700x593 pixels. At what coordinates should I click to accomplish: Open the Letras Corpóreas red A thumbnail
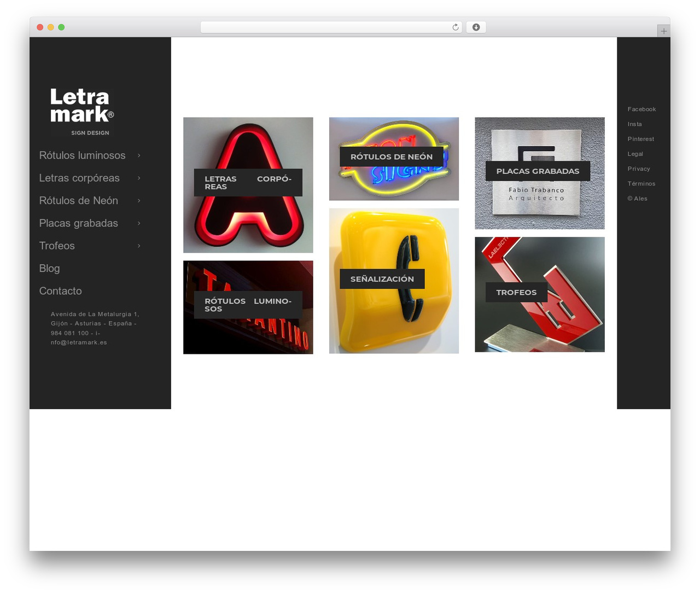[x=248, y=185]
